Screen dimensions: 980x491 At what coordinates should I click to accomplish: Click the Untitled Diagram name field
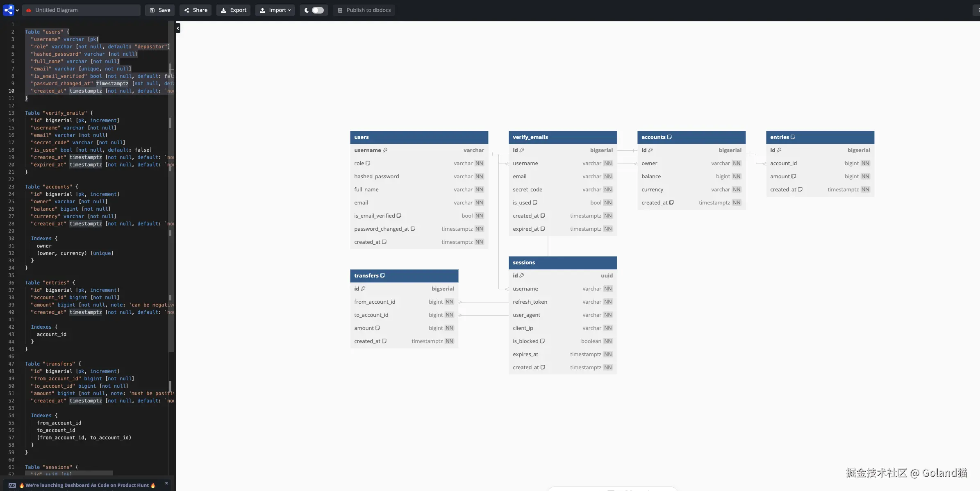[81, 10]
